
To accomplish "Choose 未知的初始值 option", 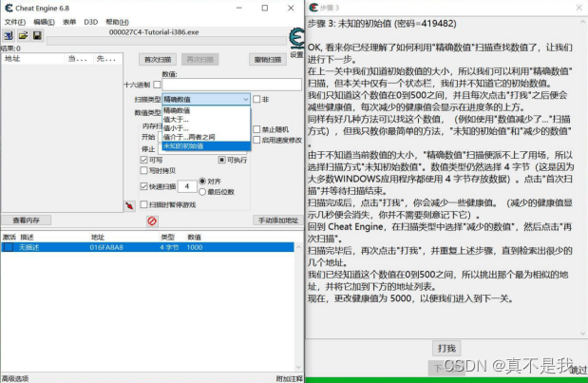I will click(206, 146).
